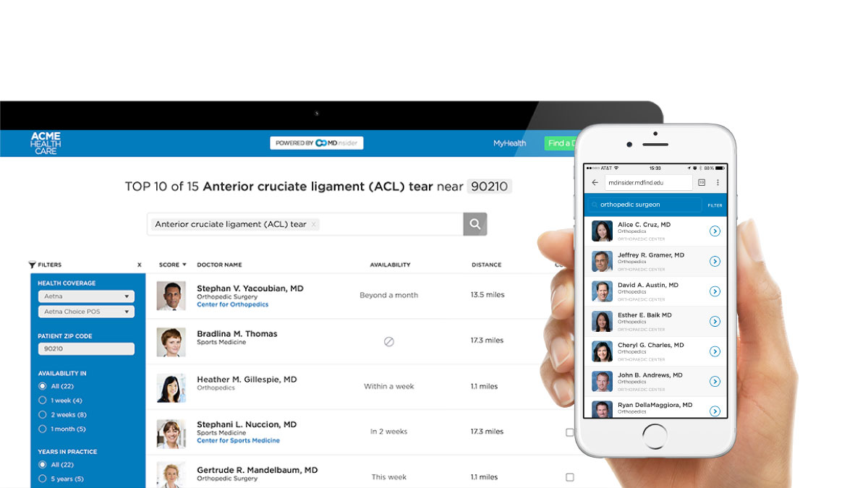Open MyHealth in the top navigation
This screenshot has width=868, height=488.
[509, 143]
